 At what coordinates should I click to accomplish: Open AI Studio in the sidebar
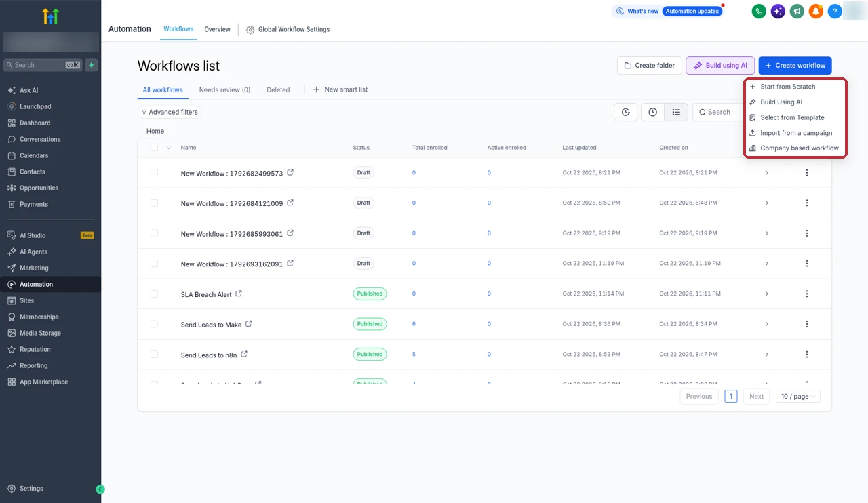(x=50, y=236)
